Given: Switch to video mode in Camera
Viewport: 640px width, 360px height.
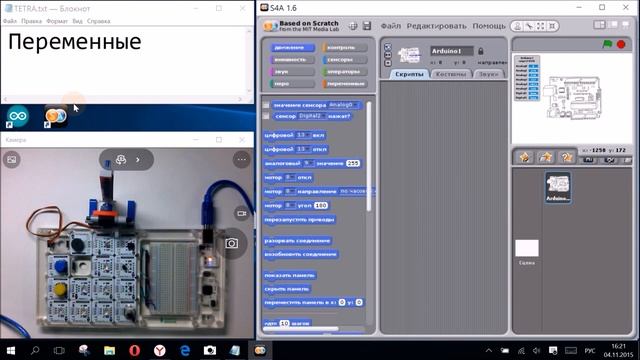Looking at the screenshot, I should point(241,213).
